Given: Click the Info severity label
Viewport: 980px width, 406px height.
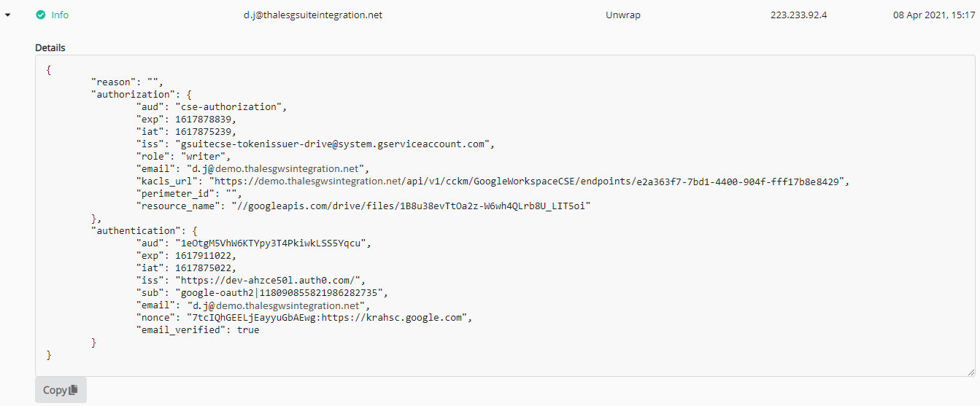Looking at the screenshot, I should click(x=60, y=15).
